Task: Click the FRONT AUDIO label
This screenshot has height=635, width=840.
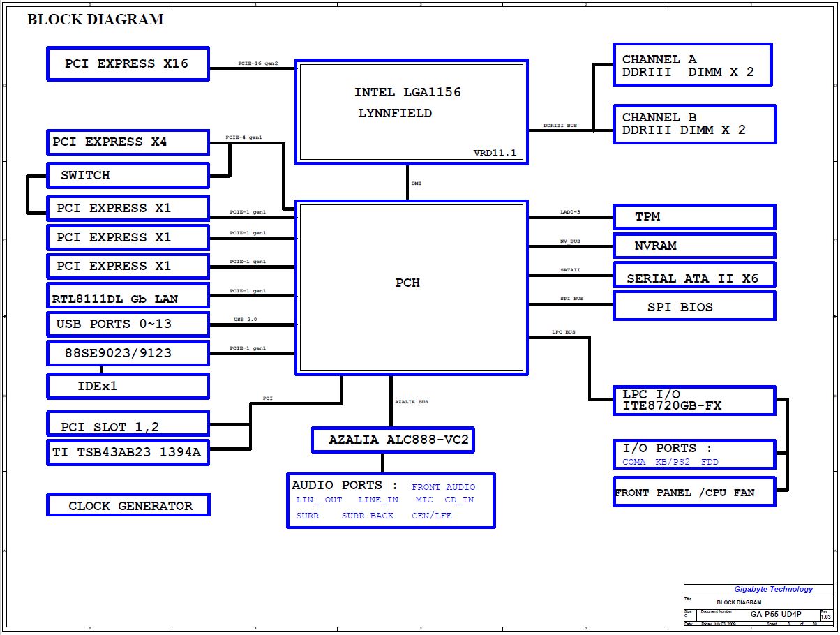Action: [x=444, y=487]
